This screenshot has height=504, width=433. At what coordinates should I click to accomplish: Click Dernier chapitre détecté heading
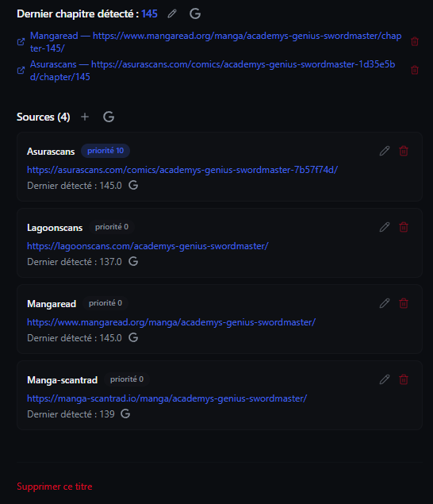[x=78, y=13]
